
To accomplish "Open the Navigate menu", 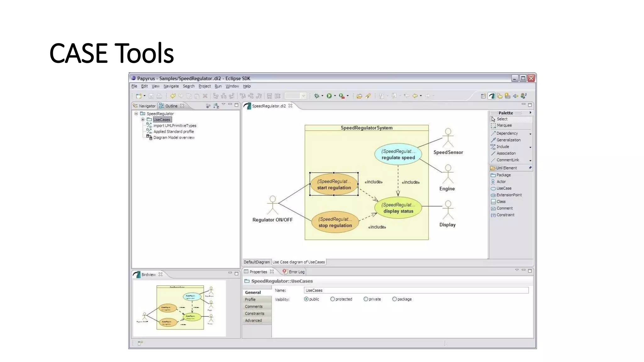I will coord(171,86).
